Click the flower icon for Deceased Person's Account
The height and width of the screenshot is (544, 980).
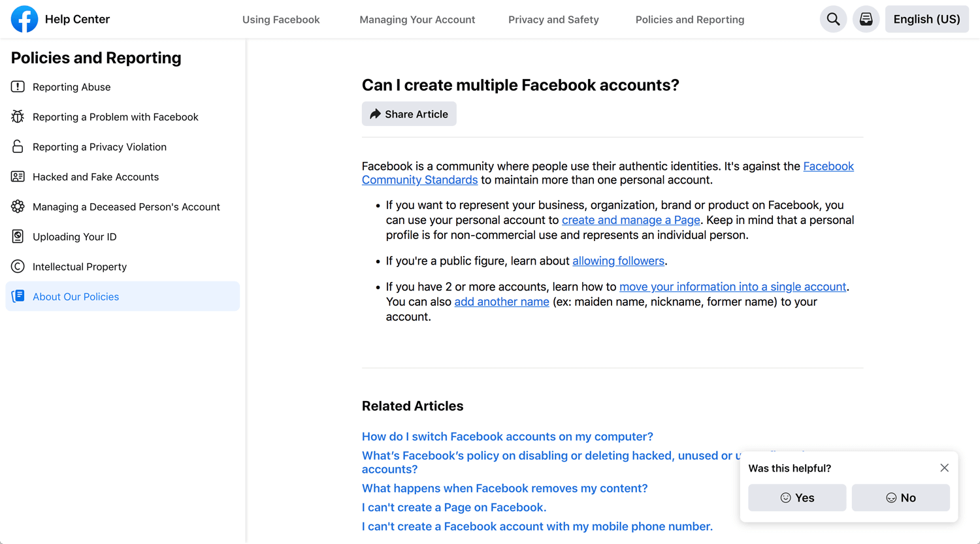pyautogui.click(x=18, y=206)
